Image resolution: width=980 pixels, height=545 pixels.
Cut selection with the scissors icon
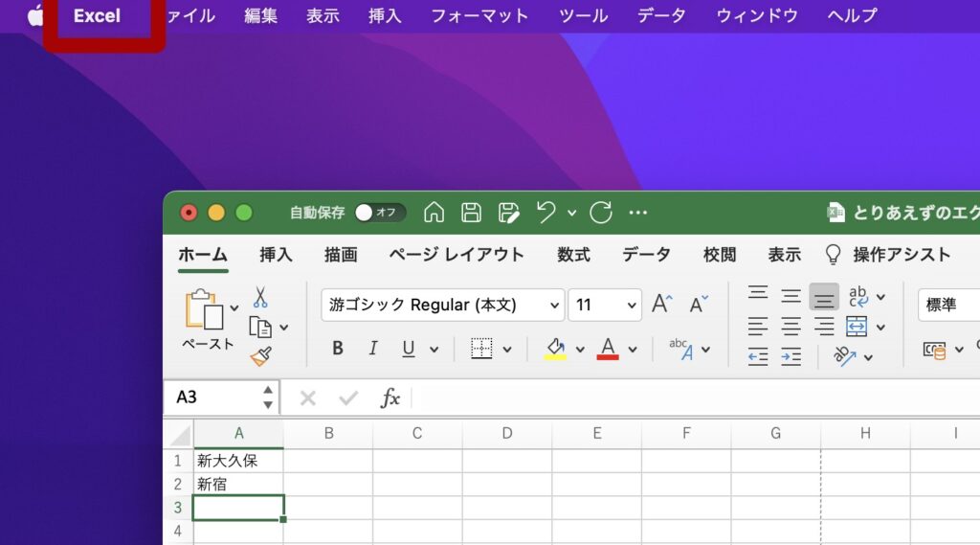click(x=260, y=297)
